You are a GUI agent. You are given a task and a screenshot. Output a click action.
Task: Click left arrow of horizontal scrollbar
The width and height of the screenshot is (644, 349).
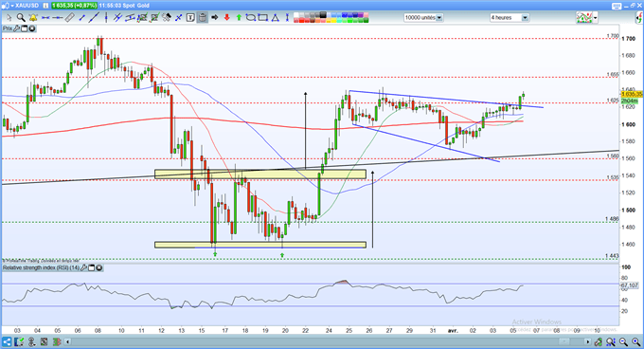pos(68,341)
